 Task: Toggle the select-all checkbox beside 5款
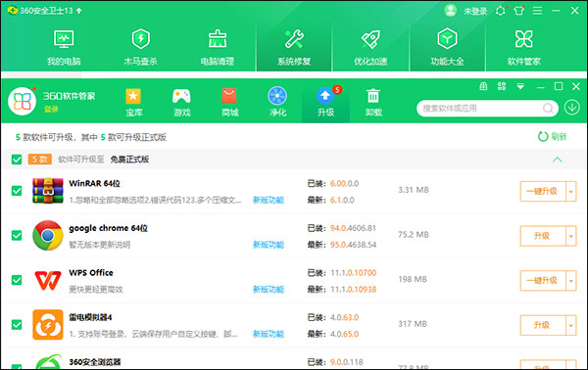(17, 160)
